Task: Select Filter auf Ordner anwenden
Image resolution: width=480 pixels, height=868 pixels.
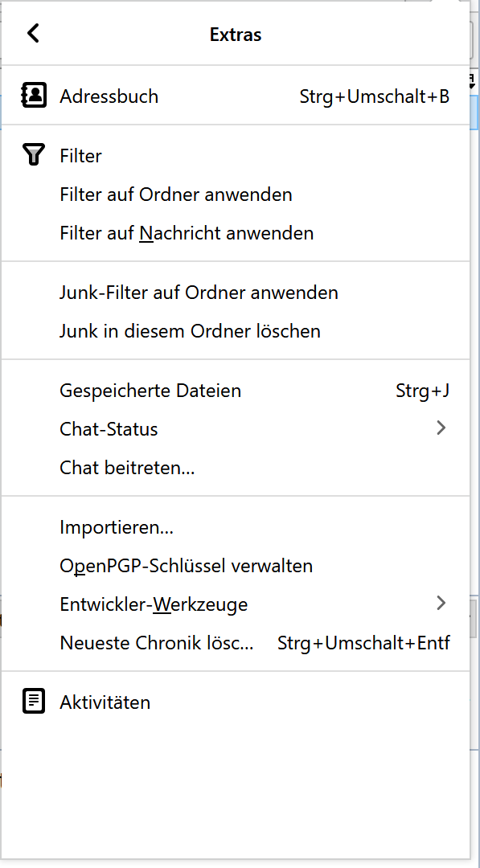Action: (x=236, y=194)
